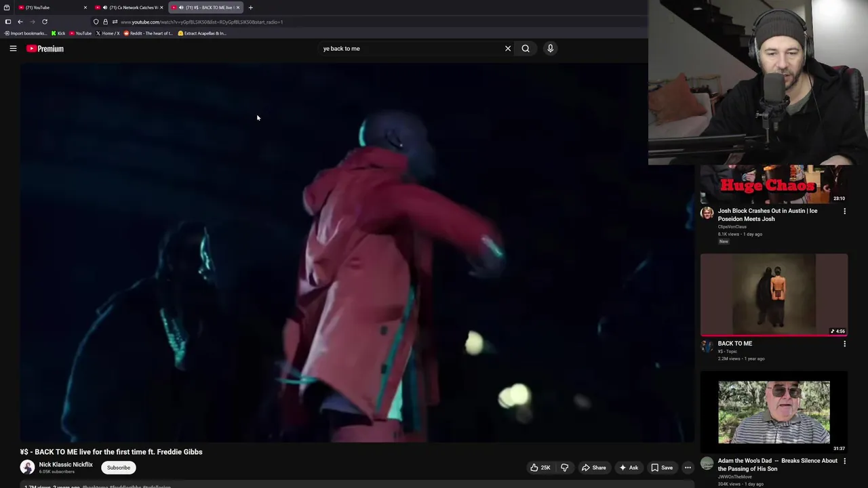This screenshot has height=488, width=868.
Task: Reload the current page
Action: pyautogui.click(x=45, y=22)
